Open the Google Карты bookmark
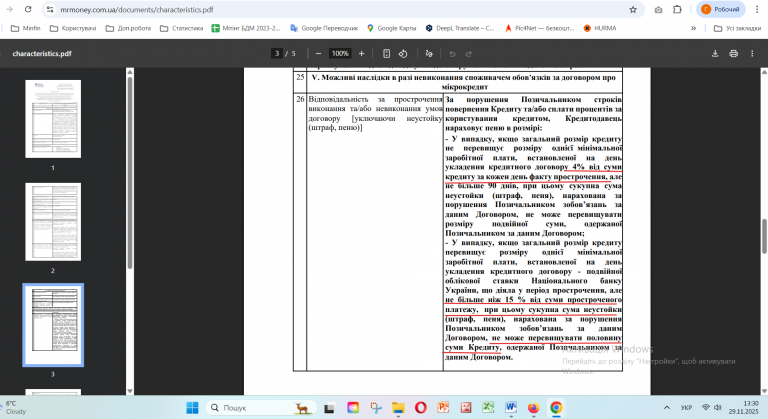This screenshot has height=419, width=768. [x=392, y=28]
